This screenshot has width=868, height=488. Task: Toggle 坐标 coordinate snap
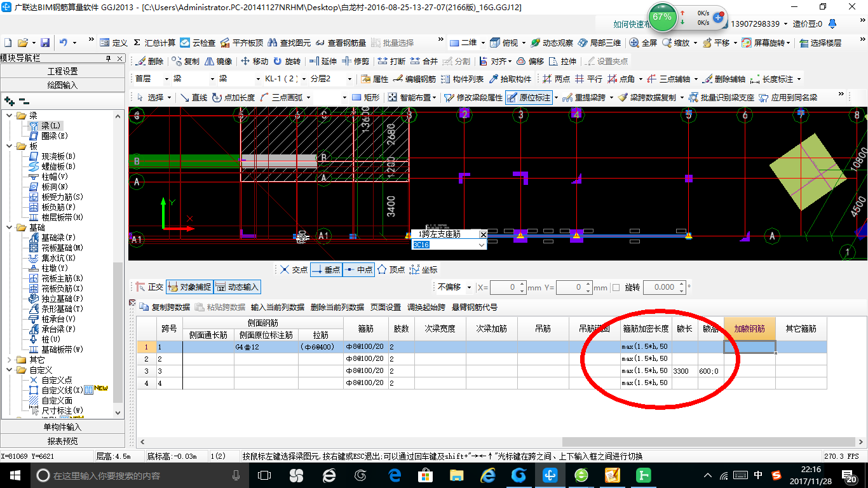click(423, 269)
